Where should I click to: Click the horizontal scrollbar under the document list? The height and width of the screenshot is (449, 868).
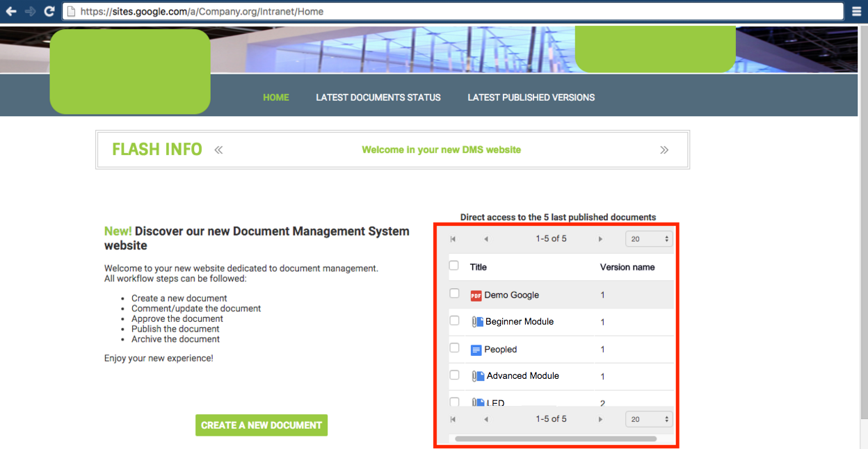click(556, 439)
